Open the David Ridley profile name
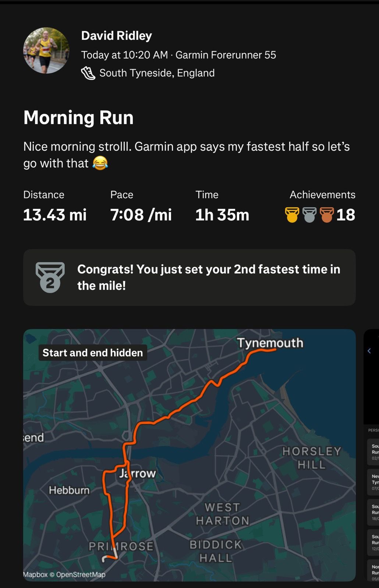Screen dimensions: 379x588 coord(116,36)
